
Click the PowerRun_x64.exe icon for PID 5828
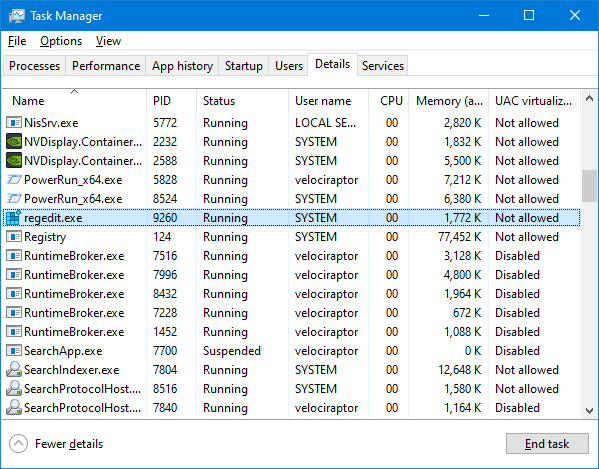click(14, 180)
